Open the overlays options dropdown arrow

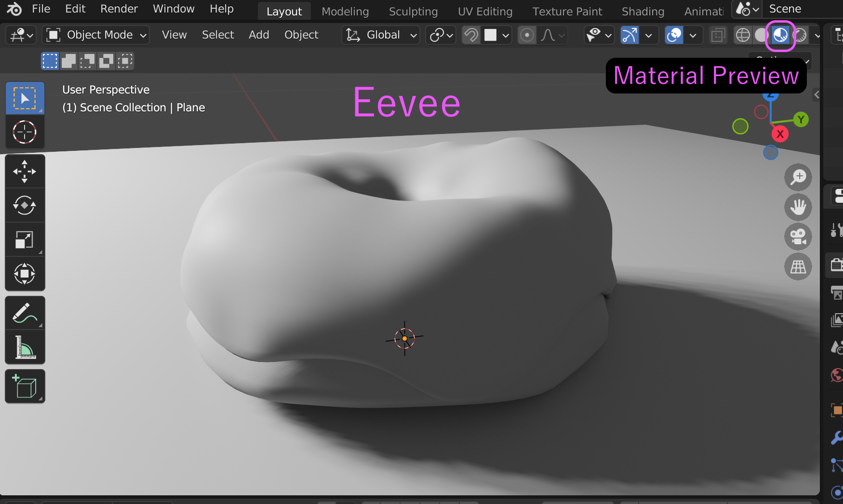[x=693, y=35]
